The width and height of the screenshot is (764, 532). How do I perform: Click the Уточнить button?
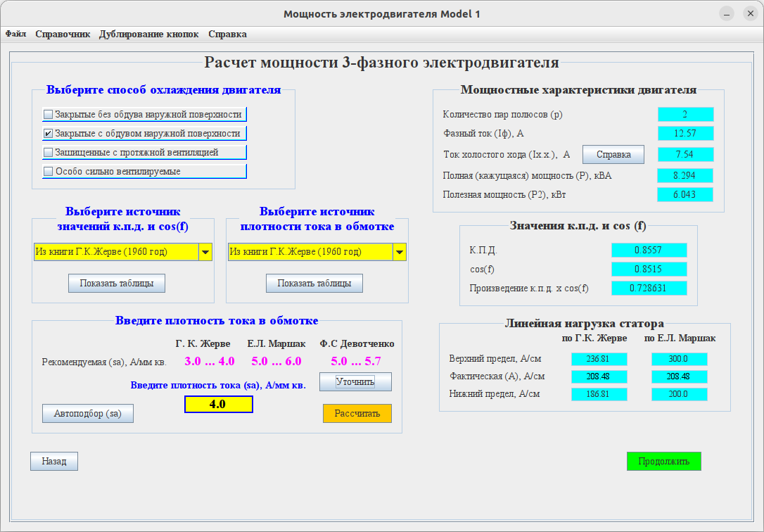coord(355,381)
